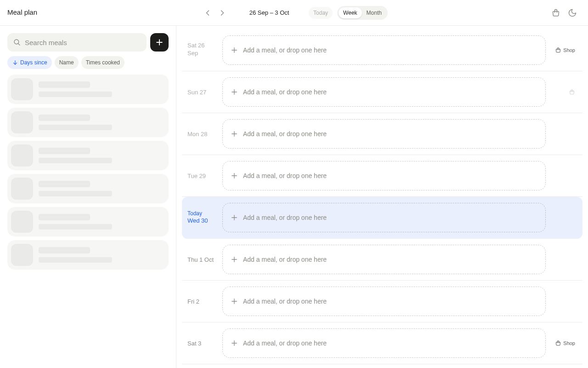Click the plus icon in Sat 3 row
The image size is (588, 368).
(234, 343)
